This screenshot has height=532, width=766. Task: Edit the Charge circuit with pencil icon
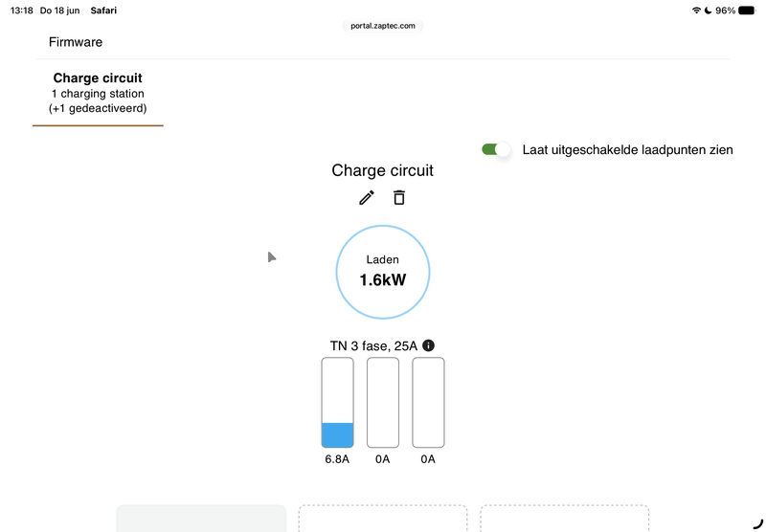[367, 198]
